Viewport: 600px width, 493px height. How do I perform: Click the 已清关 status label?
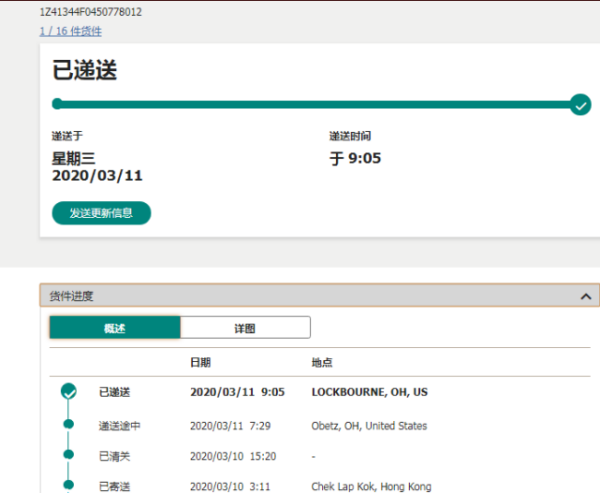coord(114,456)
